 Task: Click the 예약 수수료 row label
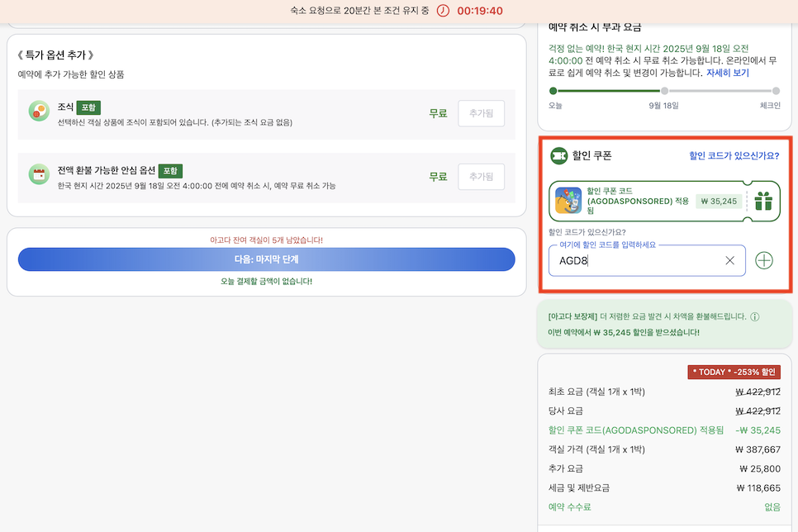coord(569,507)
